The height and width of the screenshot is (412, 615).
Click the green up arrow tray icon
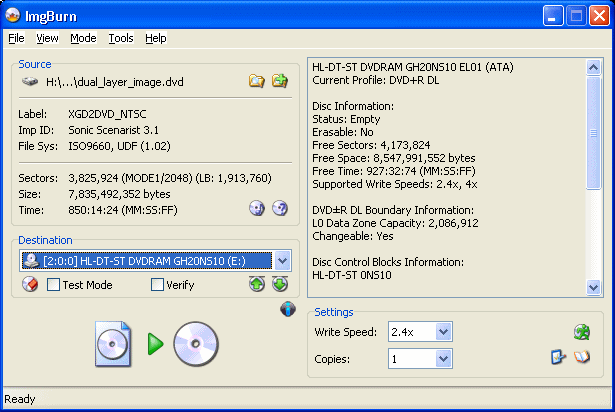[x=257, y=284]
